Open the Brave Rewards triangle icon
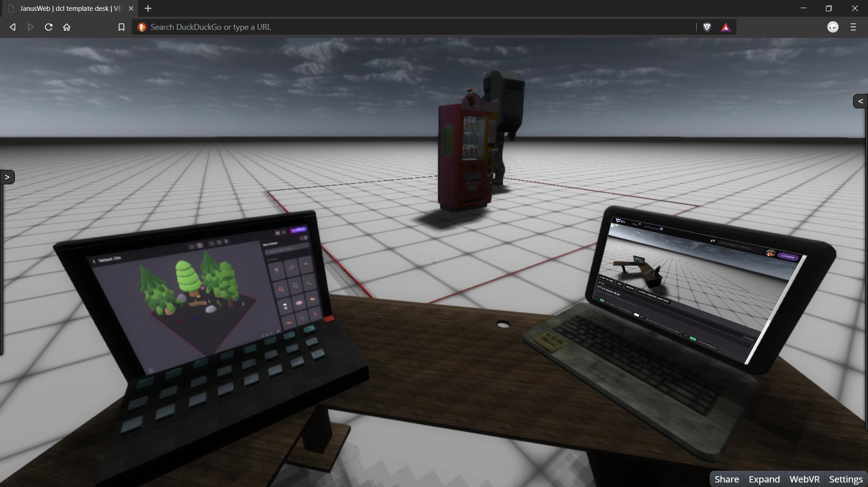 point(726,28)
